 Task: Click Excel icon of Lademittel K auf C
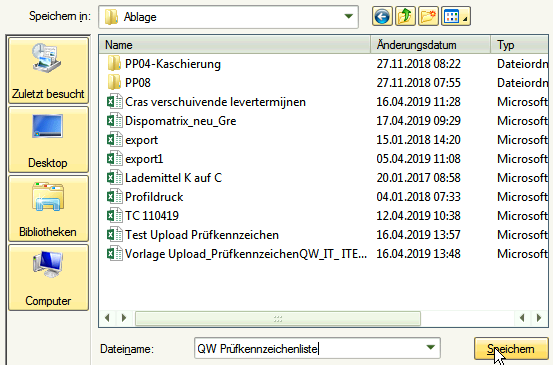(114, 178)
